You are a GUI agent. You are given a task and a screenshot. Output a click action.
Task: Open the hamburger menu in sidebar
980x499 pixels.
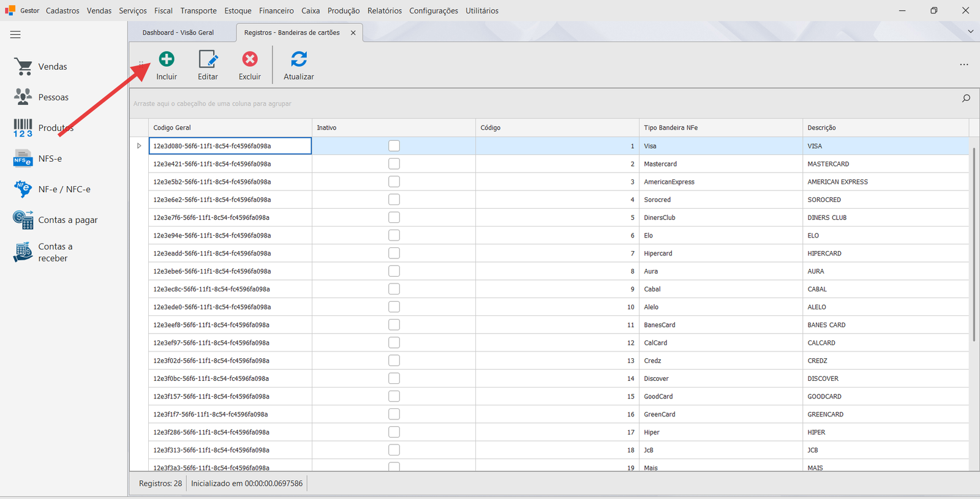[x=15, y=35]
